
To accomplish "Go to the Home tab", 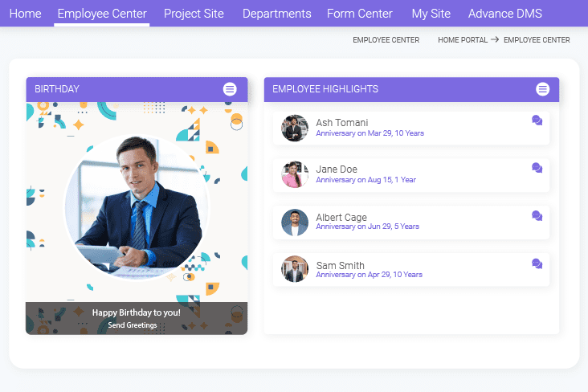I will click(x=25, y=14).
